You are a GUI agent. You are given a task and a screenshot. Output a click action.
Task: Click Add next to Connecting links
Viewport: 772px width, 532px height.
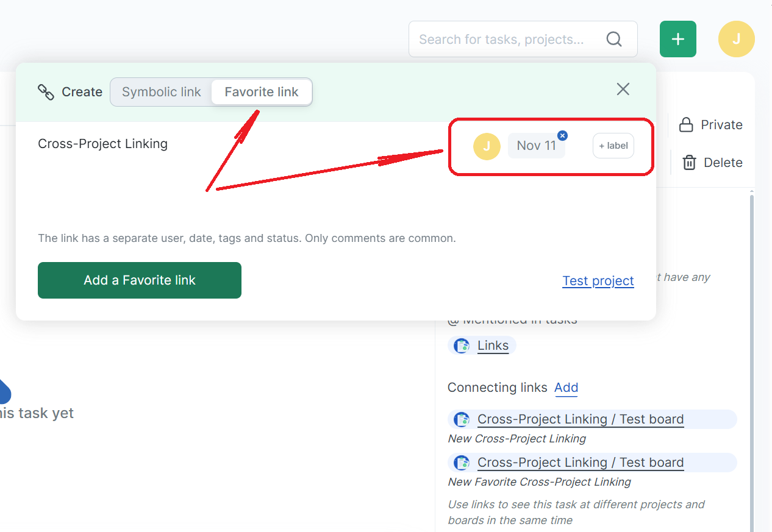(566, 388)
